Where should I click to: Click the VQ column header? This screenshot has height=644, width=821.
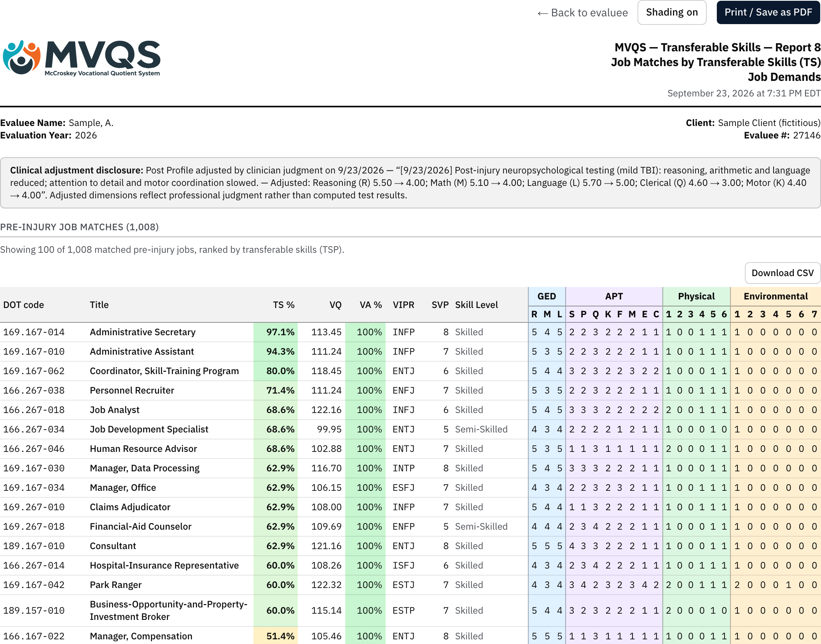335,305
